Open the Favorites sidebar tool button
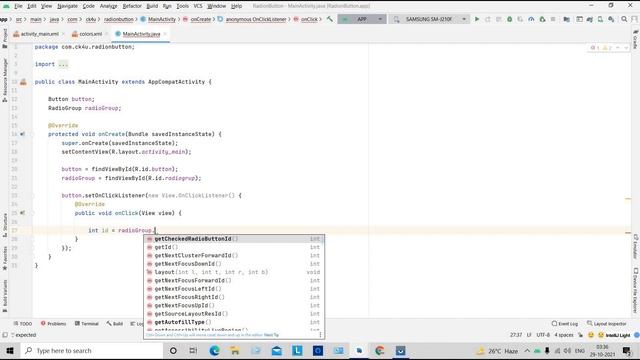Viewport: 640px width, 360px height. pyautogui.click(x=5, y=258)
